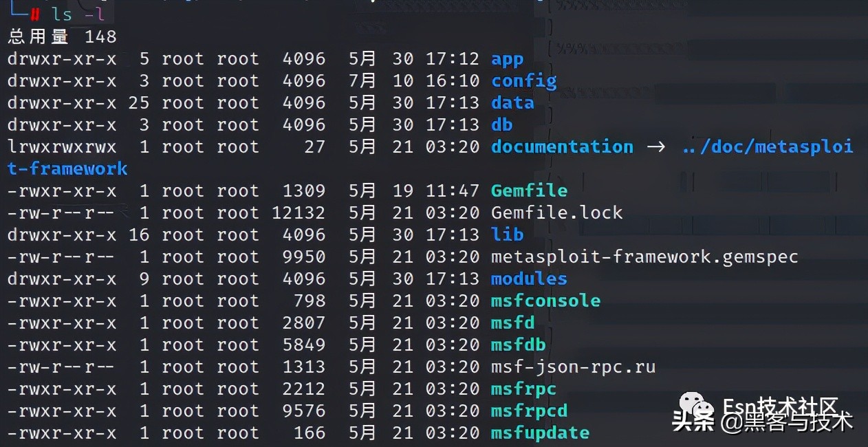Click the Gemfile filename

pos(529,190)
